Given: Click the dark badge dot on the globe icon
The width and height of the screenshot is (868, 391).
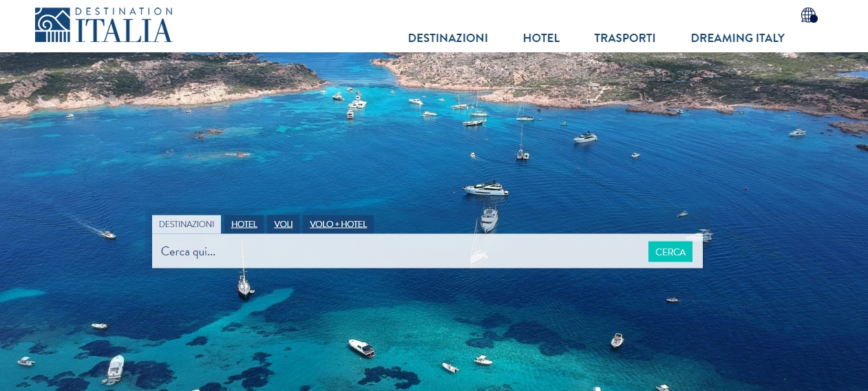Looking at the screenshot, I should (x=814, y=19).
